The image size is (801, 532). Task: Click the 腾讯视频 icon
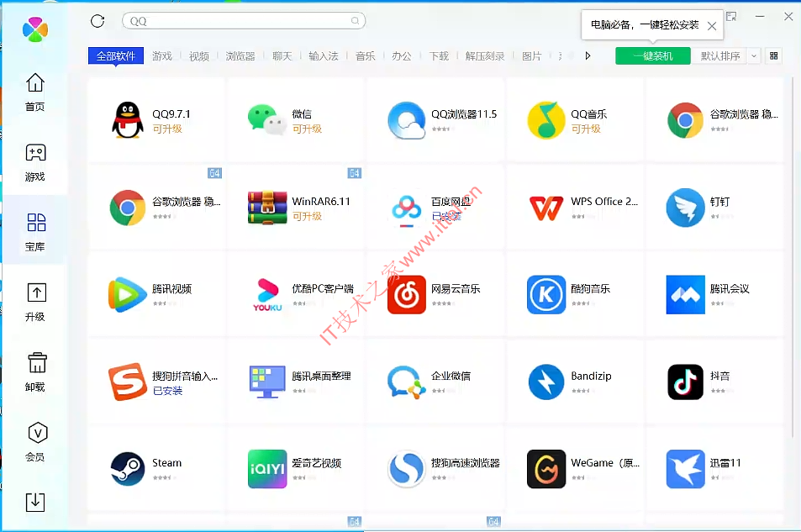point(128,294)
